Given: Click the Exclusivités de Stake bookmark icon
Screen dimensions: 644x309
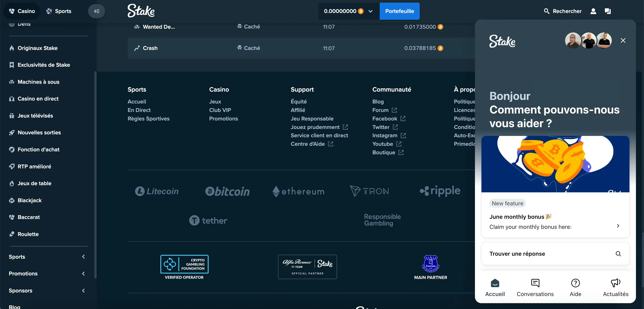Looking at the screenshot, I should click(12, 65).
